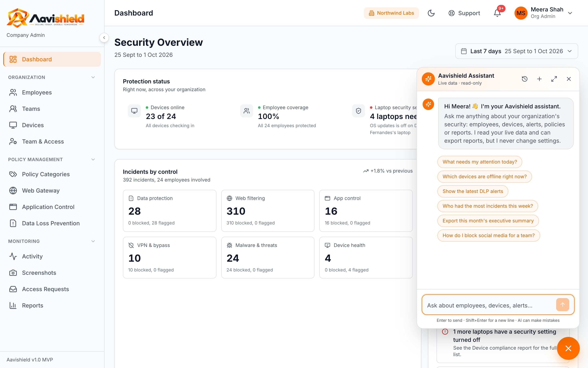
Task: Open Teams in the sidebar
Action: coord(52,109)
